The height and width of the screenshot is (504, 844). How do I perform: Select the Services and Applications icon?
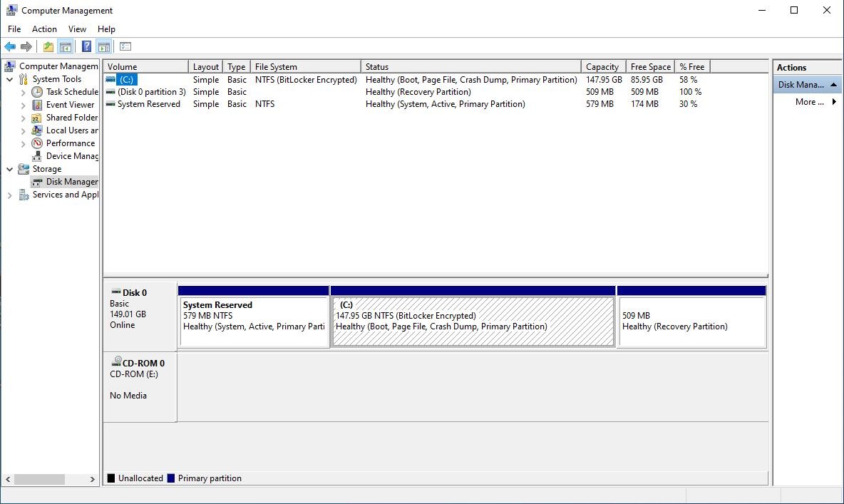(x=24, y=195)
